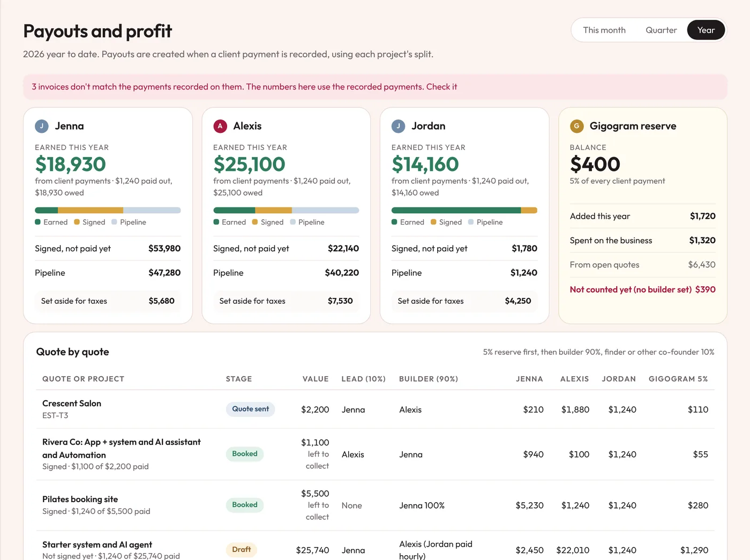This screenshot has width=750, height=560.
Task: Click the 'Added this year' reserve row
Action: pos(643,216)
